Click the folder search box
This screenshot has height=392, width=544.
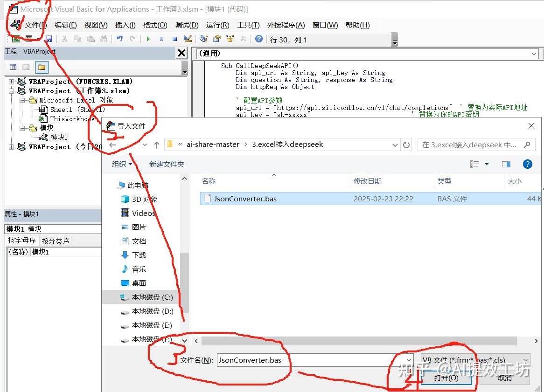(x=476, y=144)
